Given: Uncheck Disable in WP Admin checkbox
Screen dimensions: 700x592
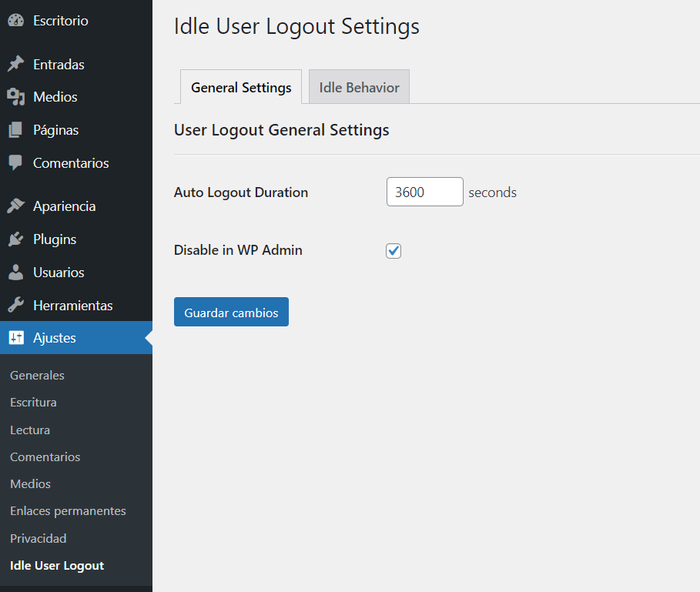Looking at the screenshot, I should [x=394, y=251].
